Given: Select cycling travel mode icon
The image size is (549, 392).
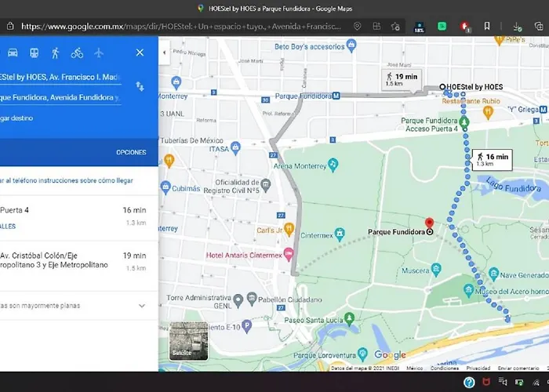Looking at the screenshot, I should pyautogui.click(x=77, y=53).
